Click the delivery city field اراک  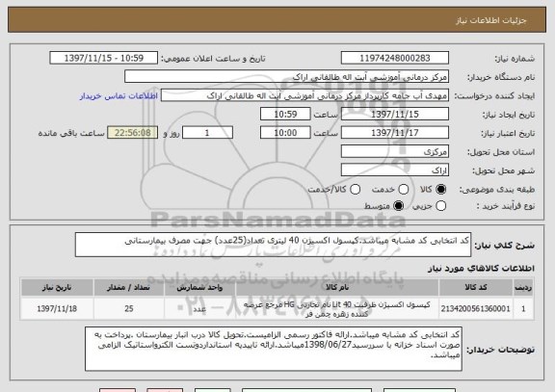(x=395, y=170)
